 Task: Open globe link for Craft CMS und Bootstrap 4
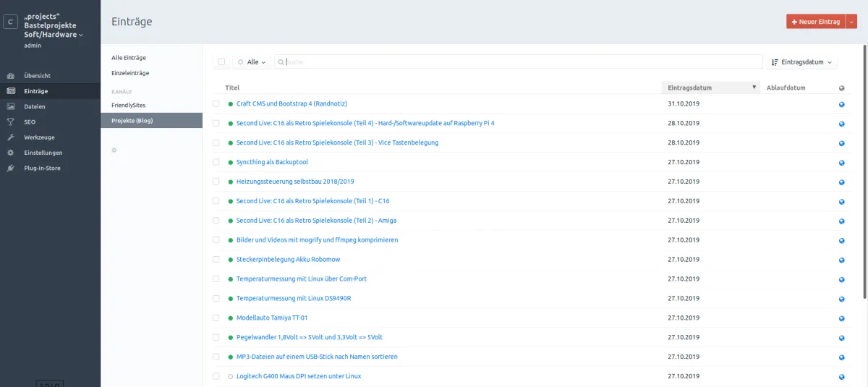click(842, 103)
